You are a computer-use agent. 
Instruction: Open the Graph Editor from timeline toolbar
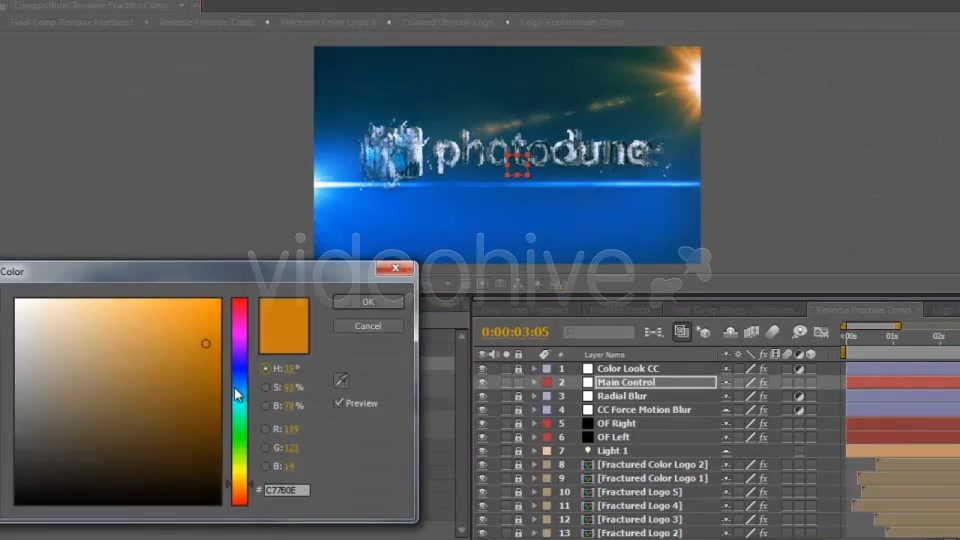(x=821, y=332)
